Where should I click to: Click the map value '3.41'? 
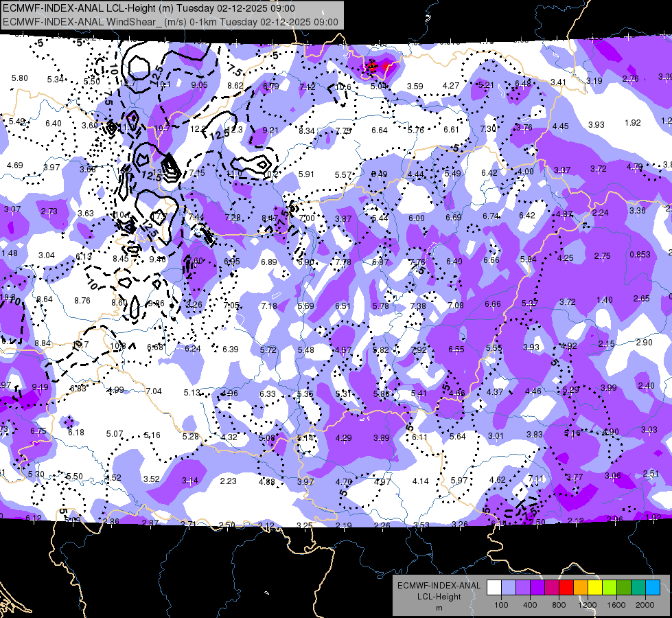pyautogui.click(x=559, y=82)
